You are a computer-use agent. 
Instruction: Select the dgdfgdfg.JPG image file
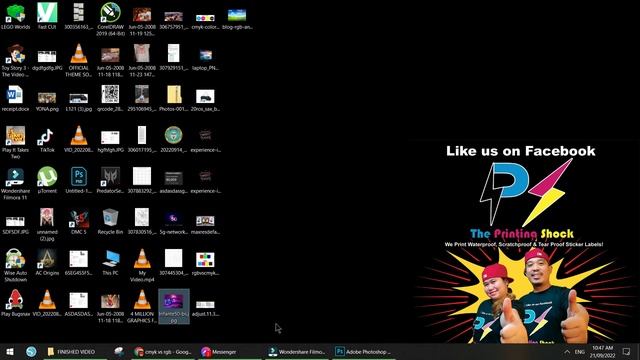tap(47, 60)
